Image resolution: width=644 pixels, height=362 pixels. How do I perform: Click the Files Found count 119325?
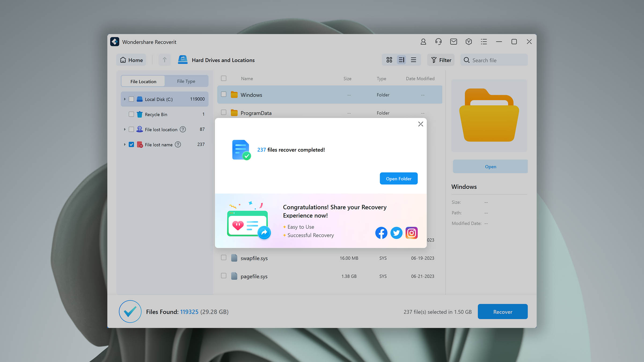(x=189, y=312)
